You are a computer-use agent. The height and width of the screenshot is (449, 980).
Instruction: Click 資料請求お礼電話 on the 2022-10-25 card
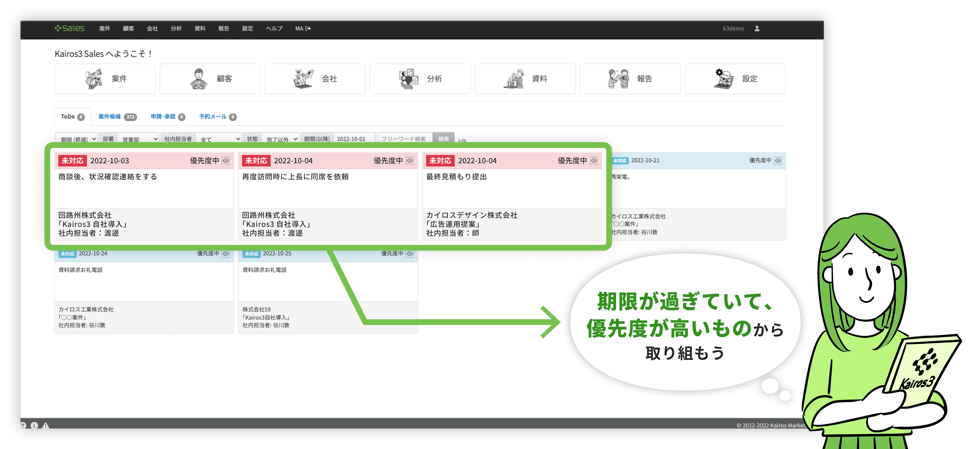(x=264, y=270)
